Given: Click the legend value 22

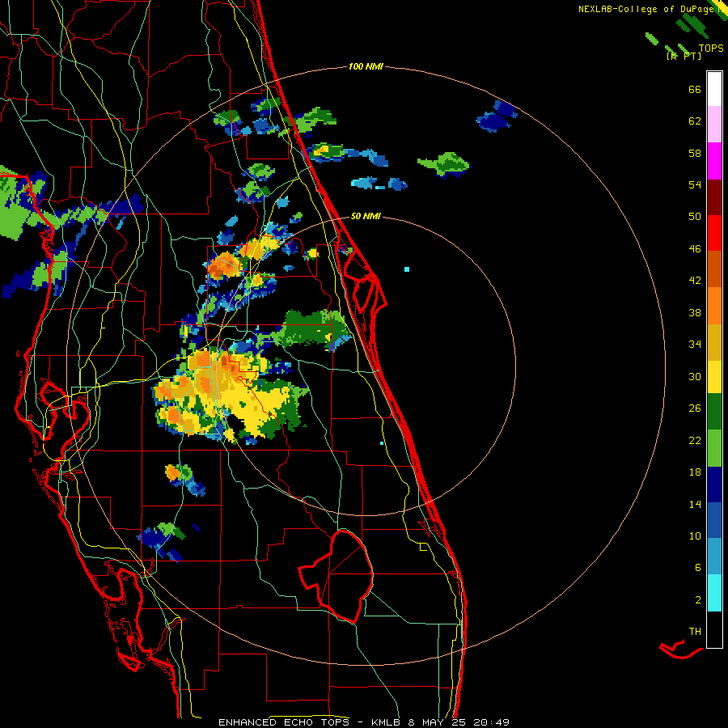Looking at the screenshot, I should coord(695,440).
